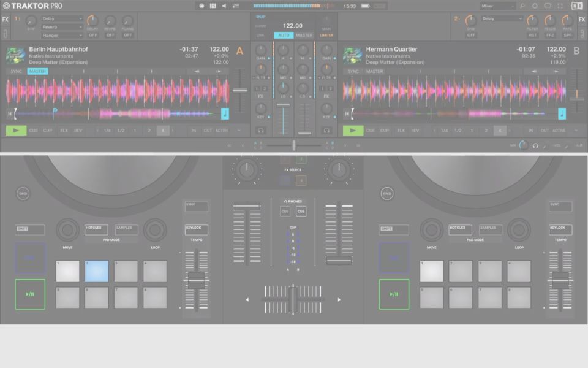Toggle the AUTO master clock mode
Image resolution: width=588 pixels, height=368 pixels.
(x=284, y=35)
